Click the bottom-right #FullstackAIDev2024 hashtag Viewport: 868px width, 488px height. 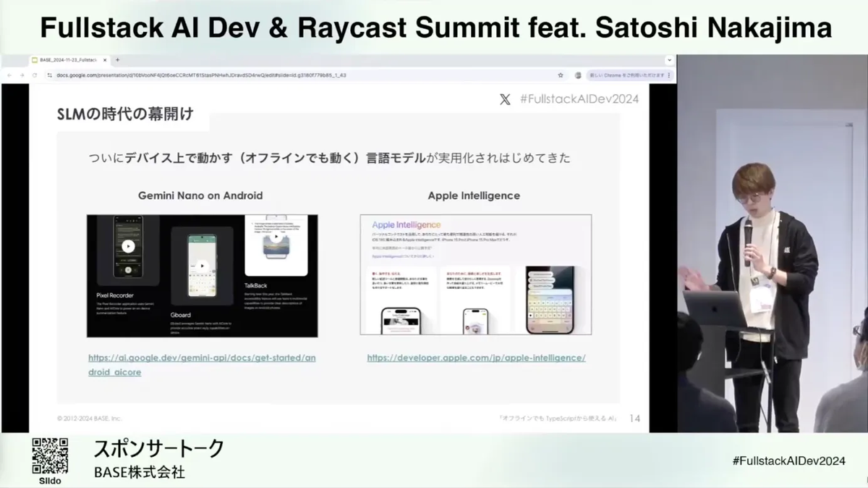coord(789,460)
